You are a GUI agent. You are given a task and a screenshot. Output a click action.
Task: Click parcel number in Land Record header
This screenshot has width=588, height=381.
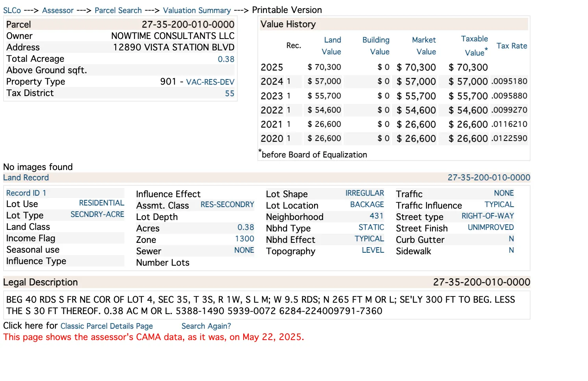tap(489, 178)
